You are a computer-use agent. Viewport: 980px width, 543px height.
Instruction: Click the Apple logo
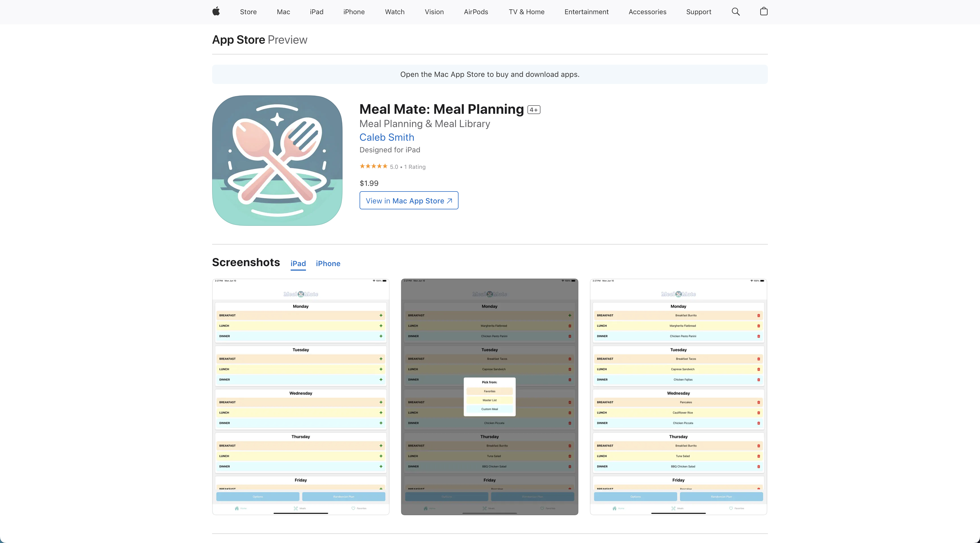(216, 11)
